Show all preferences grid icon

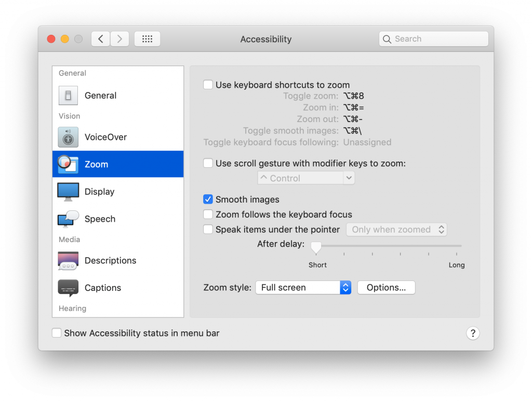click(x=147, y=38)
